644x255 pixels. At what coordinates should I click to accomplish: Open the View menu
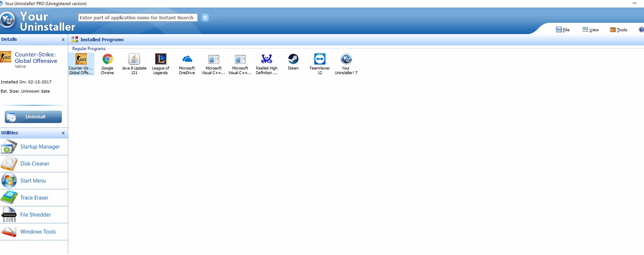coord(591,30)
